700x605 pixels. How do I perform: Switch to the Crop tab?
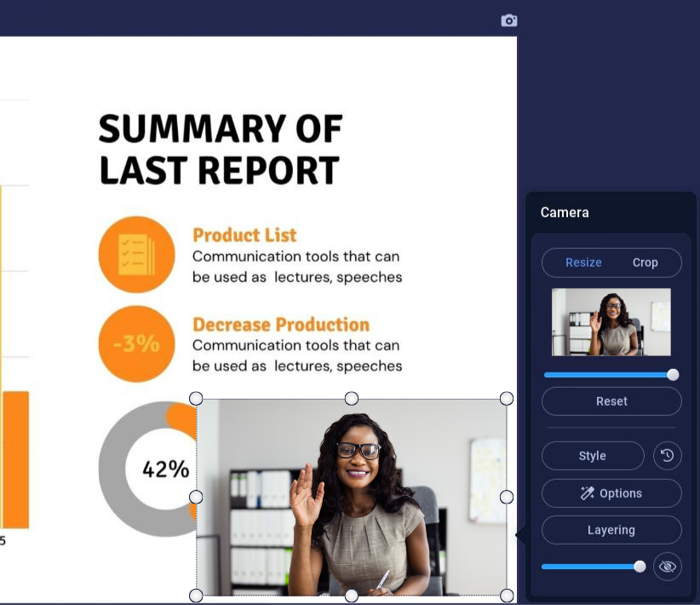(645, 262)
